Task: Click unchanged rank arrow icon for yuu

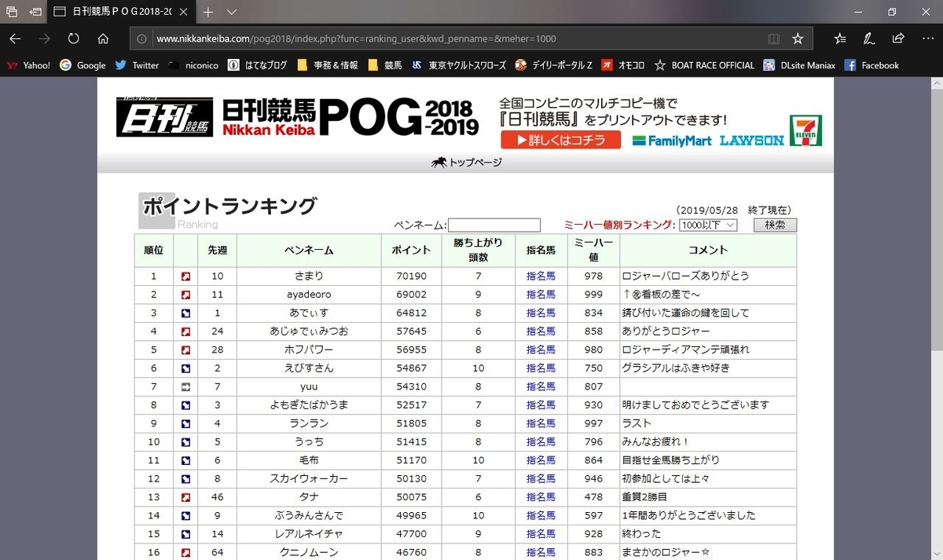Action: pyautogui.click(x=186, y=386)
